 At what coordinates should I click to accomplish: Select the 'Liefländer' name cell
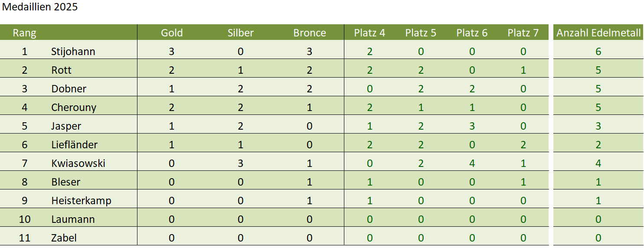[74, 145]
